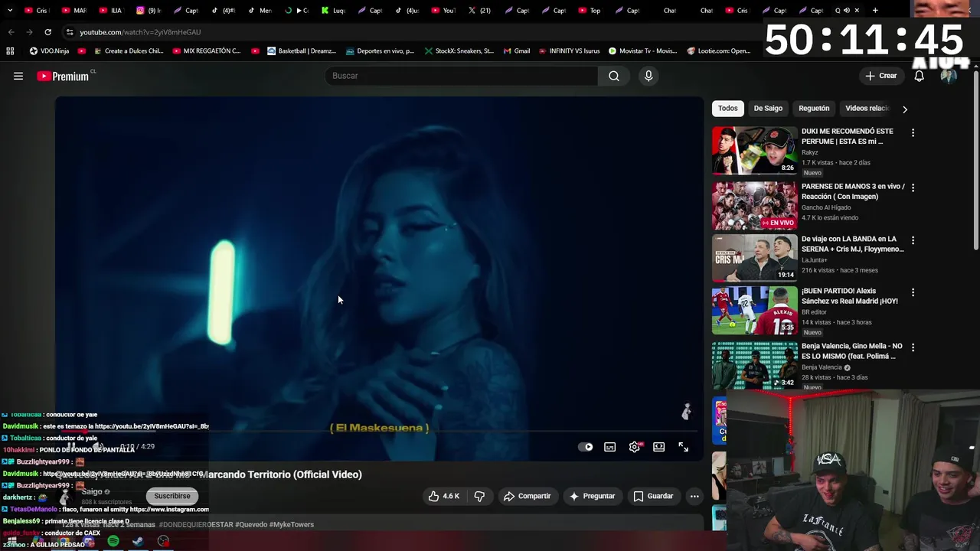Open DUKI ME RECOMENDÓ ESTE PERFUME thumbnail
Viewport: 980px width, 551px height.
(754, 151)
